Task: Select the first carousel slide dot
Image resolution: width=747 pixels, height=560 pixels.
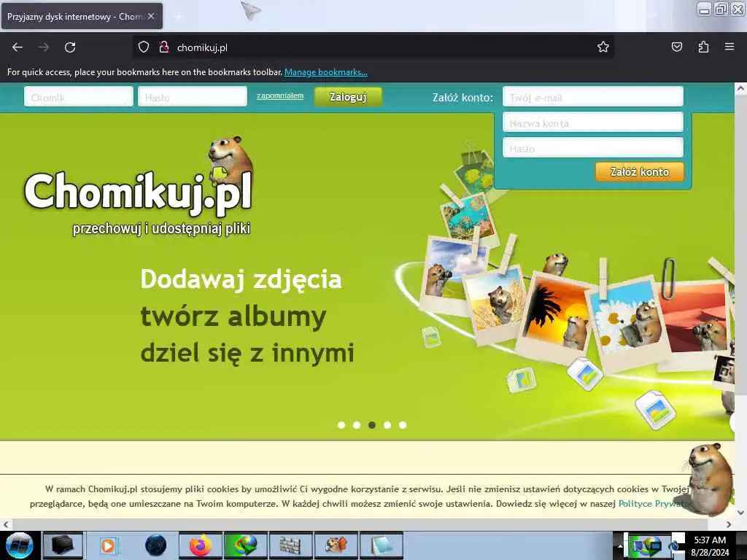Action: pyautogui.click(x=341, y=425)
